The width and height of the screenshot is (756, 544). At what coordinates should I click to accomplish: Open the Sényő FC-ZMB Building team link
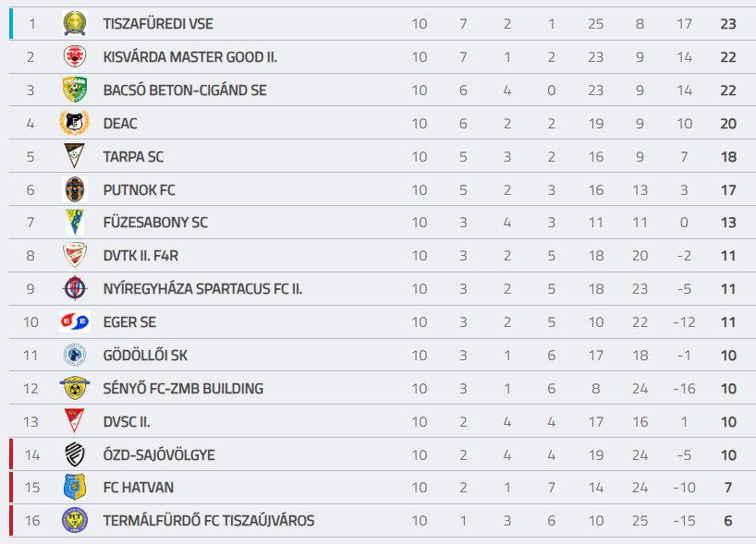[x=183, y=389]
